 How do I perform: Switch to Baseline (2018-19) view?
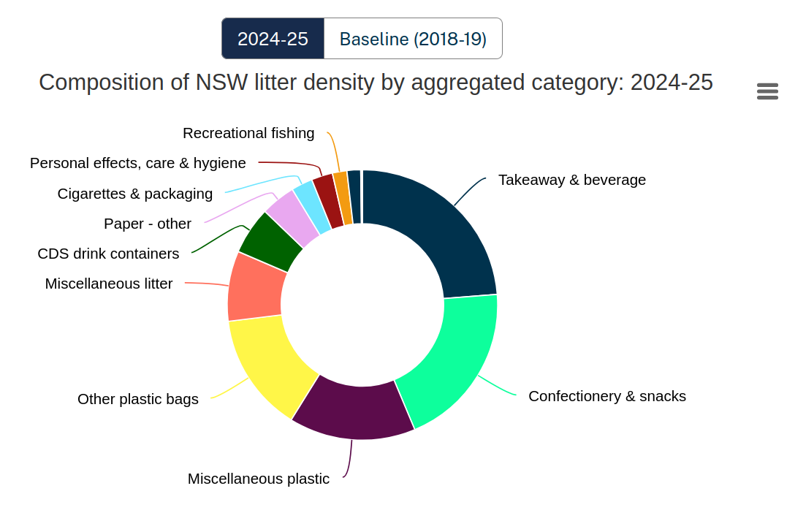point(413,39)
